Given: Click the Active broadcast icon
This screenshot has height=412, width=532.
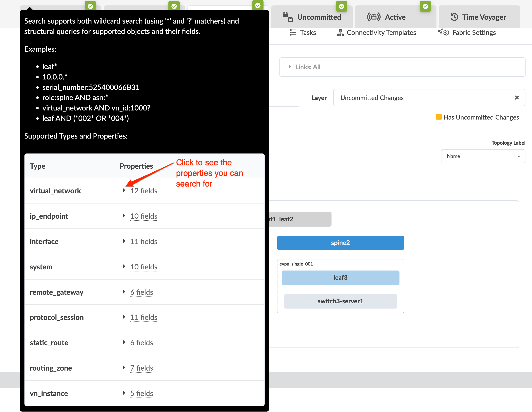Looking at the screenshot, I should click(374, 17).
